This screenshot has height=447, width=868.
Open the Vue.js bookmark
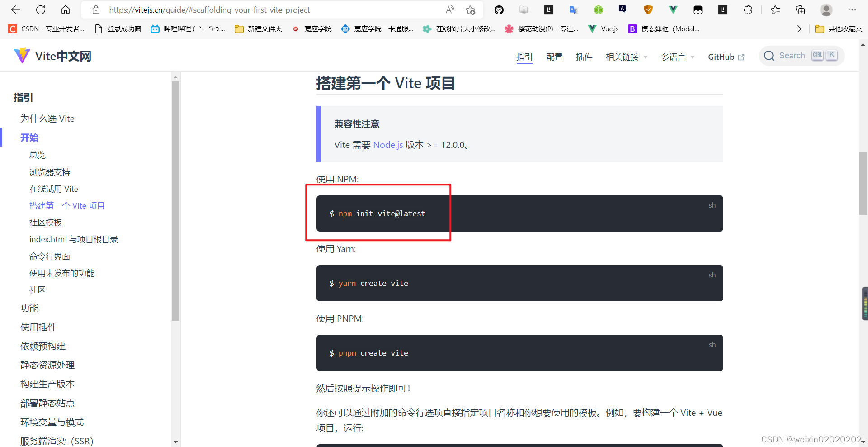click(604, 29)
